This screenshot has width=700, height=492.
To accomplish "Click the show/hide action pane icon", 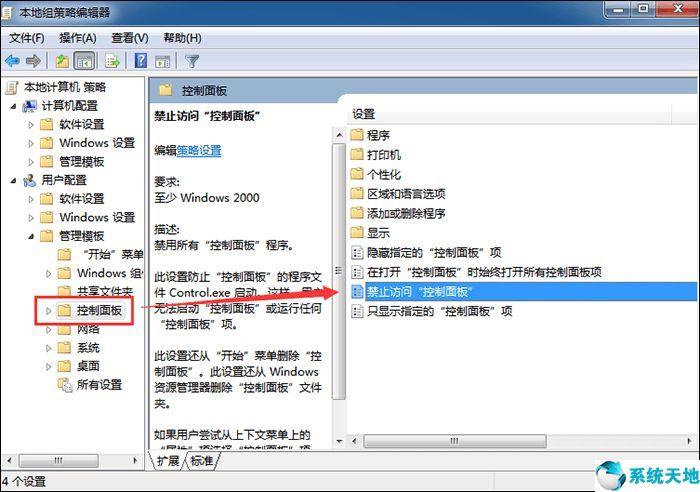I will click(x=162, y=61).
